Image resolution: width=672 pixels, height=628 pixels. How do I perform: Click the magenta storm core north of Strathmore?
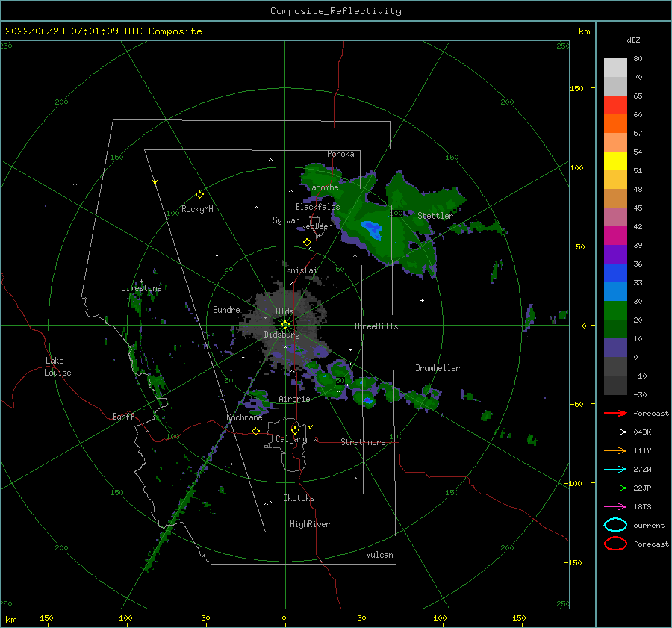[x=367, y=401]
